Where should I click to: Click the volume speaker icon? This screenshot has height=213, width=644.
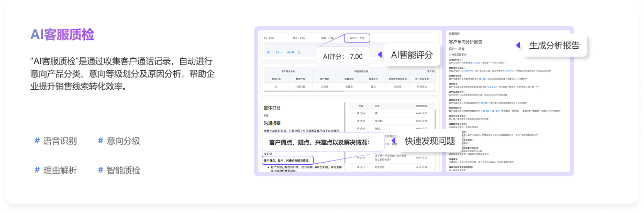(287, 52)
